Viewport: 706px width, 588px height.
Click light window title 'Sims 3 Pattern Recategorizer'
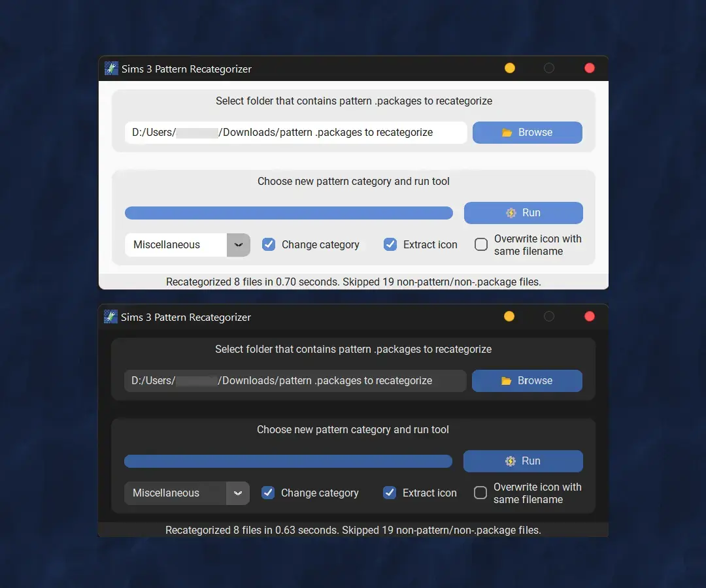186,69
